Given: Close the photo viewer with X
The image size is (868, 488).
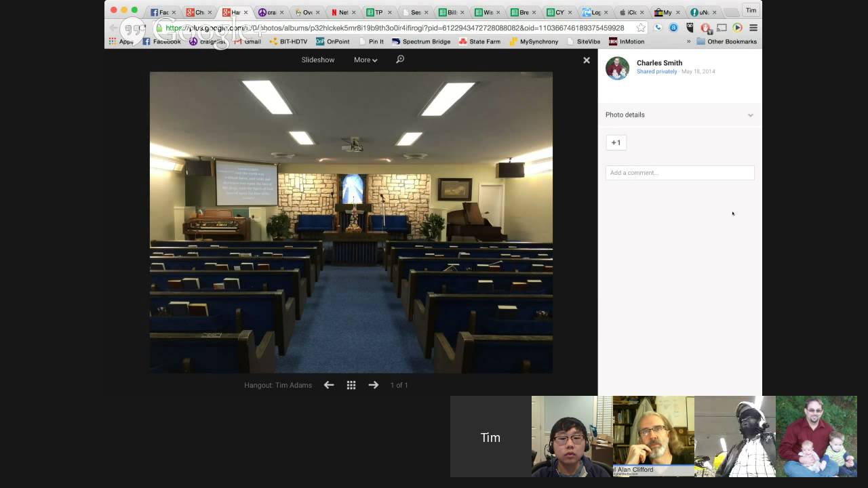Looking at the screenshot, I should (x=587, y=60).
